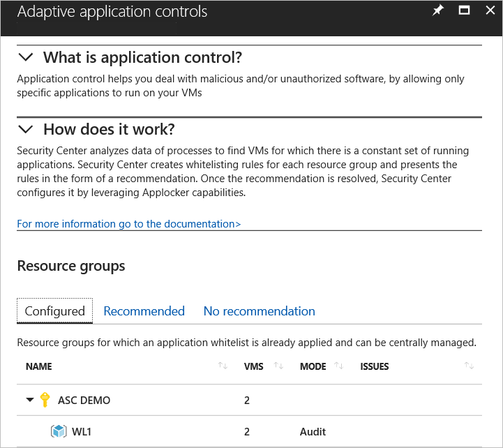Pin the Adaptive application controls blade
The height and width of the screenshot is (448, 503).
click(437, 10)
